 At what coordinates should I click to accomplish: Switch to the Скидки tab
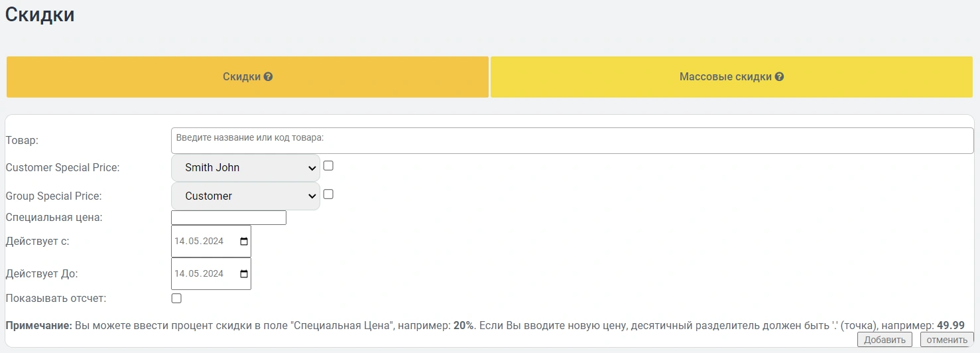pyautogui.click(x=247, y=77)
